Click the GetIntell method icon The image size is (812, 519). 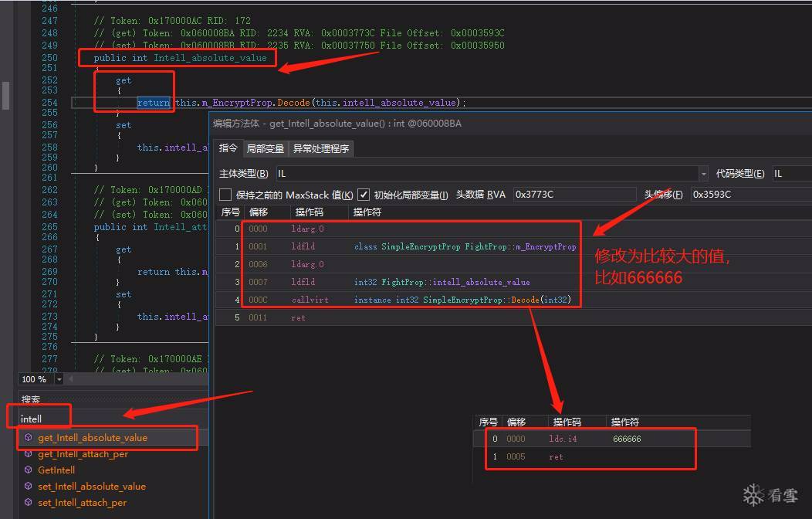click(29, 470)
